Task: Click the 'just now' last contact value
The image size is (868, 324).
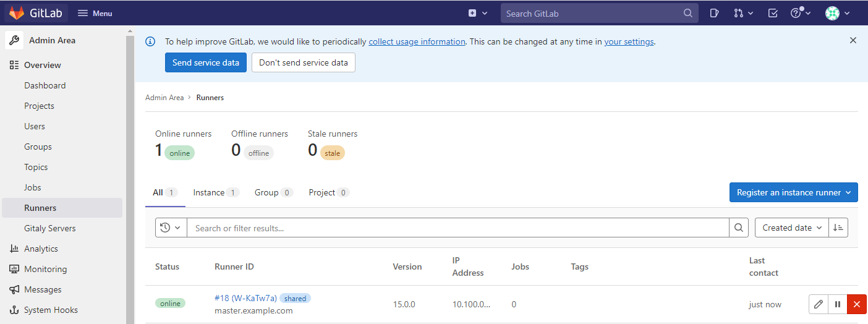Action: tap(765, 304)
